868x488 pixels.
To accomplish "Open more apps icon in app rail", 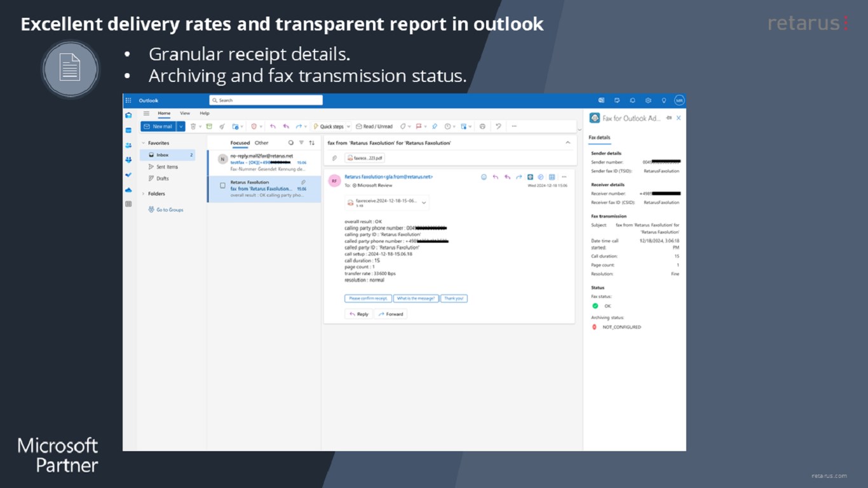I will pyautogui.click(x=128, y=205).
